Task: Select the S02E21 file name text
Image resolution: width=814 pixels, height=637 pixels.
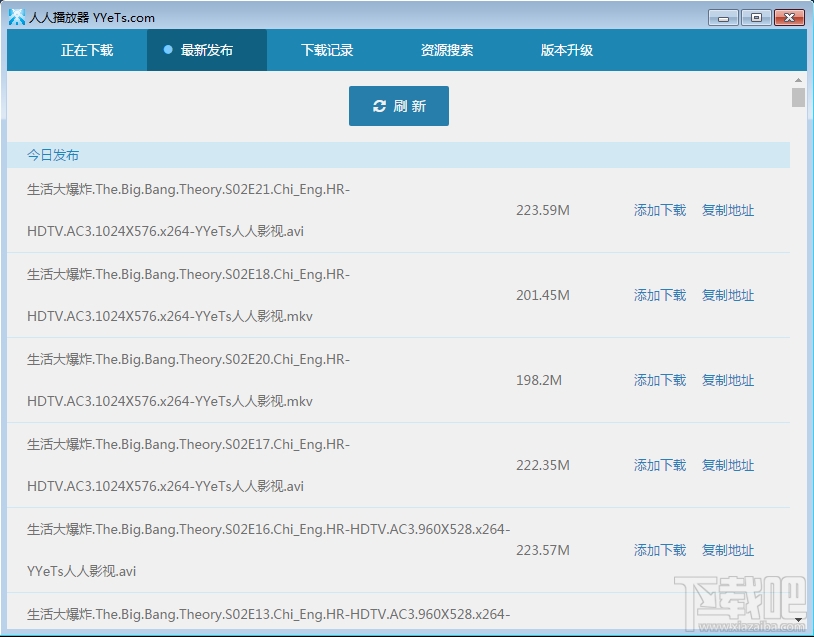Action: coord(188,210)
